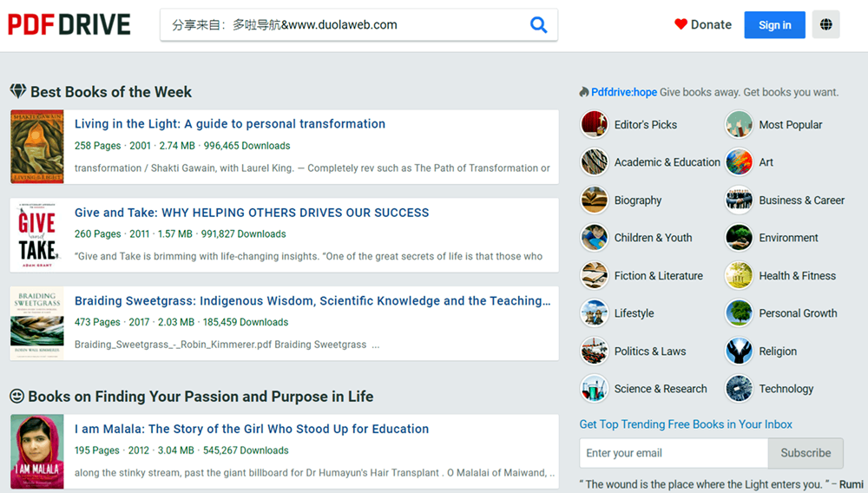The height and width of the screenshot is (493, 868).
Task: Click the Most Popular category icon
Action: click(x=739, y=124)
